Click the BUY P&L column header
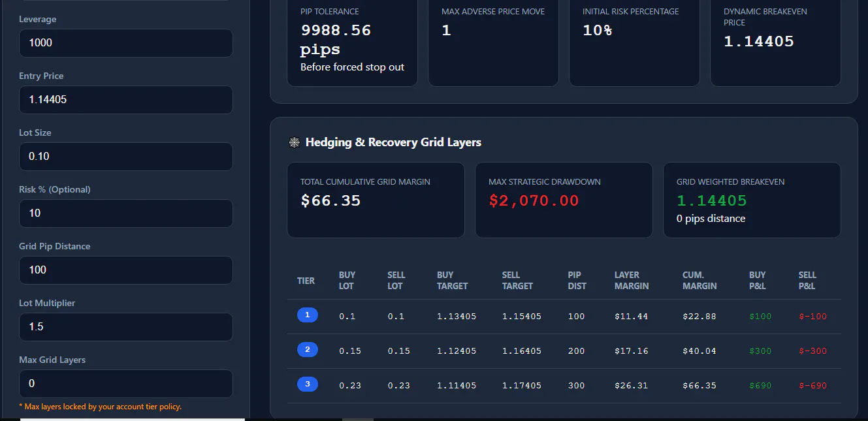 point(758,281)
